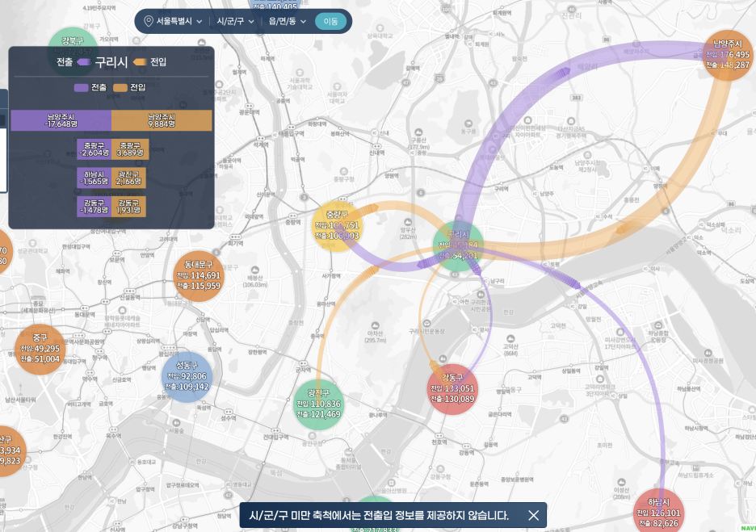
Task: Select the 남양주시 orange circle marker
Action: pos(728,55)
